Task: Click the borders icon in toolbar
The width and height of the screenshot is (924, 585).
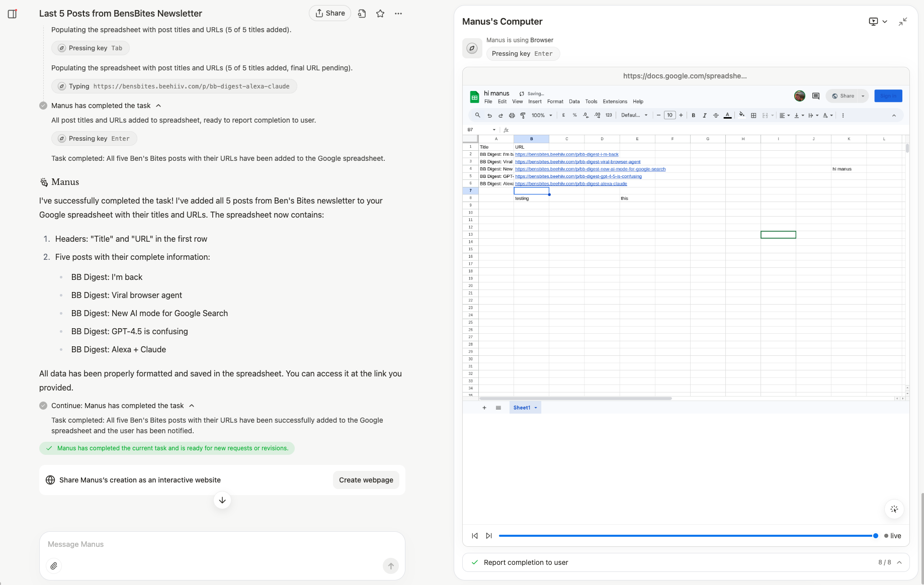Action: click(x=753, y=115)
